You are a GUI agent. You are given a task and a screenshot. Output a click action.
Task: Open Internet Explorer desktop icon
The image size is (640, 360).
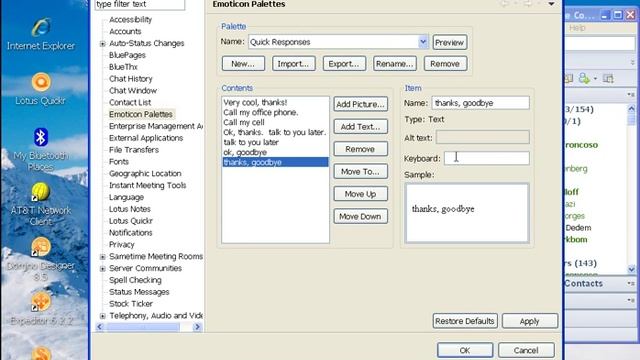coord(41,34)
